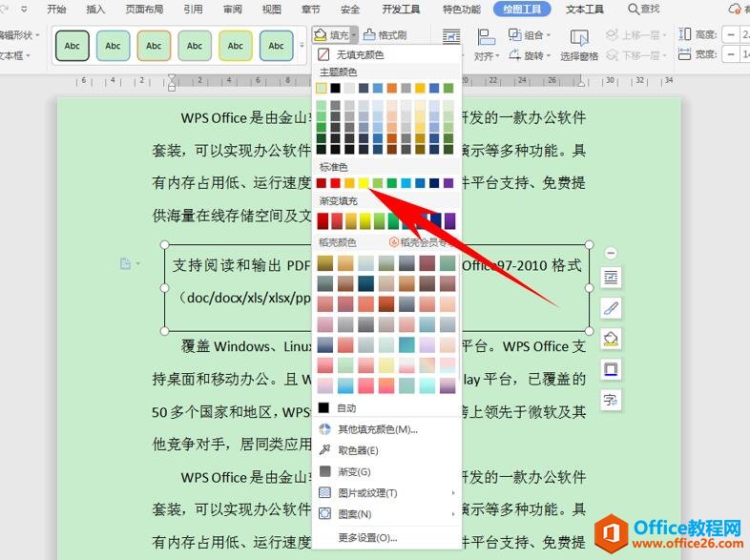
Task: Choose the 渐变(G) gradient option
Action: click(x=386, y=471)
